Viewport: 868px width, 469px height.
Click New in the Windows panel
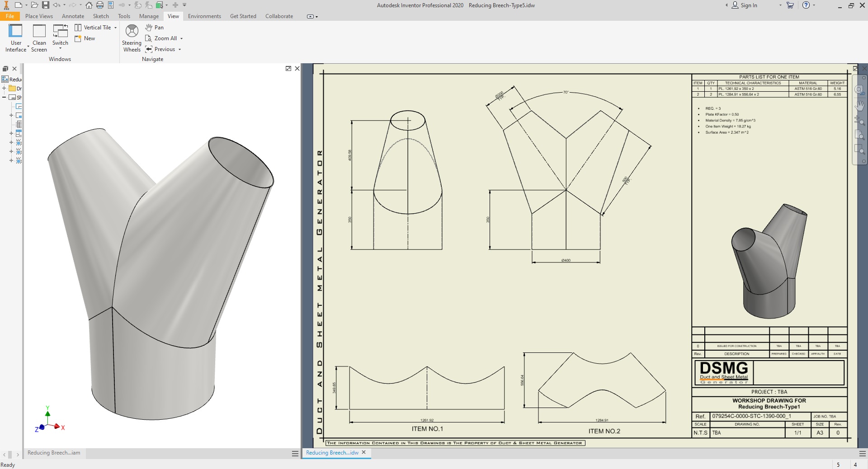[x=89, y=38]
